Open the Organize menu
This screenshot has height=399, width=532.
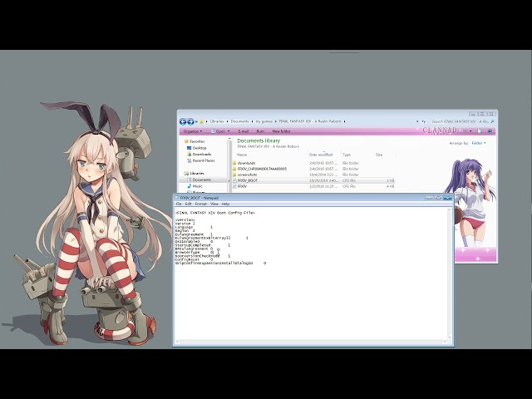pos(193,131)
